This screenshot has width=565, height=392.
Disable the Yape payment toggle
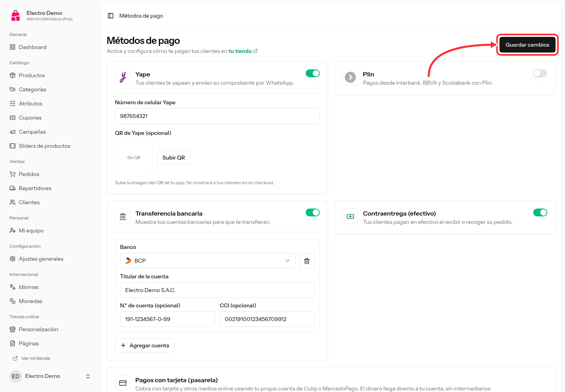coord(313,73)
